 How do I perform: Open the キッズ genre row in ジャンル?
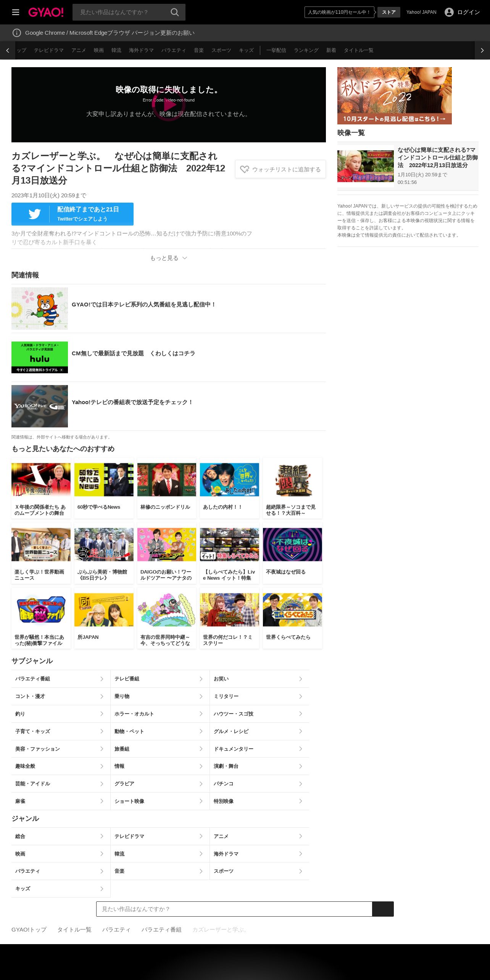pos(61,888)
